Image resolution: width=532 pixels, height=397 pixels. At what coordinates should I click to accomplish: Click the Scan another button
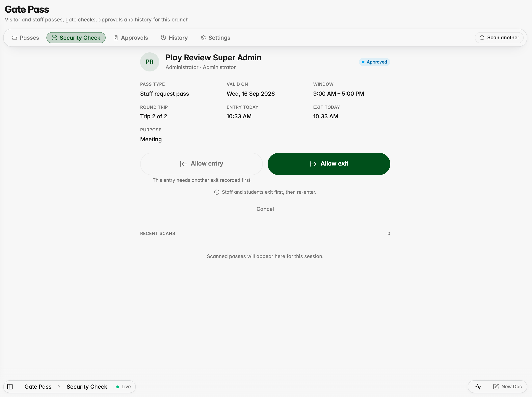tap(499, 38)
